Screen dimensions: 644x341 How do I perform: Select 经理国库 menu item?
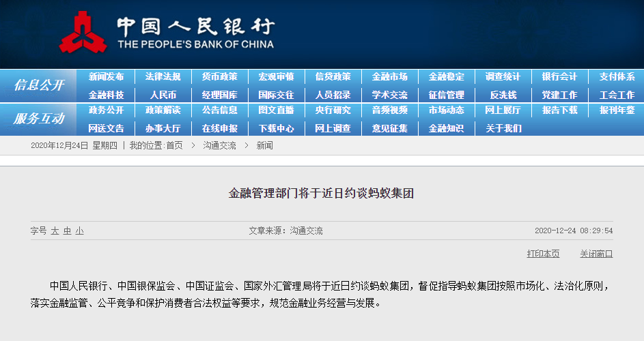[x=219, y=95]
